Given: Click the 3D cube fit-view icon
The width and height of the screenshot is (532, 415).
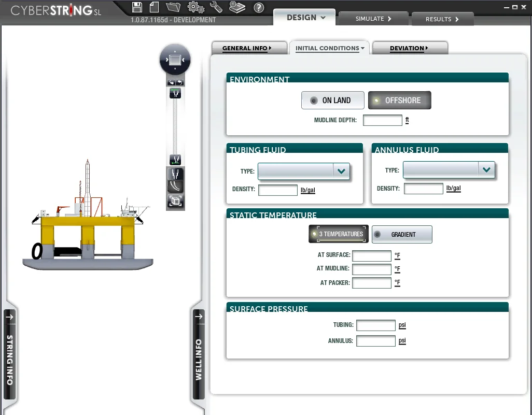Looking at the screenshot, I should coord(175,201).
